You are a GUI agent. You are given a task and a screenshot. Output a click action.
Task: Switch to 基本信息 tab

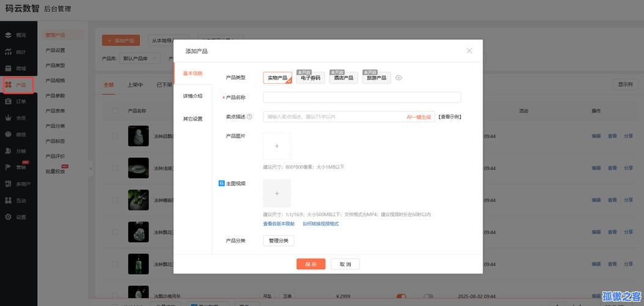point(193,73)
